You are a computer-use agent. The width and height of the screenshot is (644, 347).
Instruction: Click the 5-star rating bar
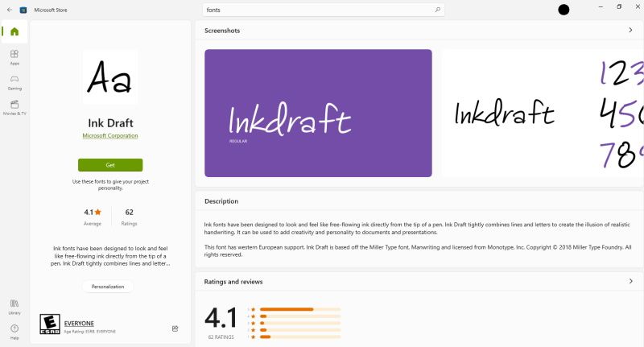(x=300, y=309)
